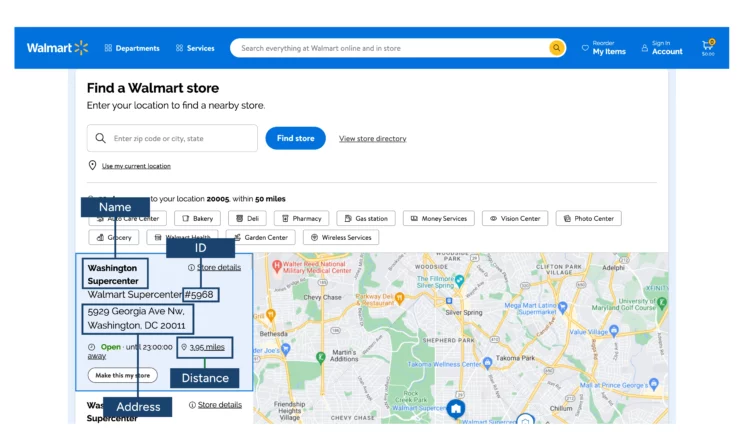Click The Fillmore Silver Spring map marker
Screen dimensions: 744x443
pos(459,282)
